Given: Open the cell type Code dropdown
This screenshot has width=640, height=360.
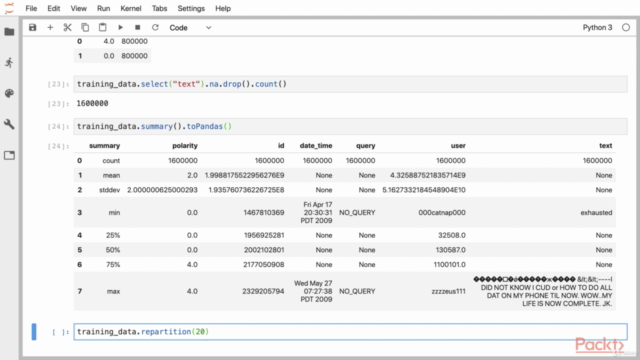Looking at the screenshot, I should (x=190, y=27).
